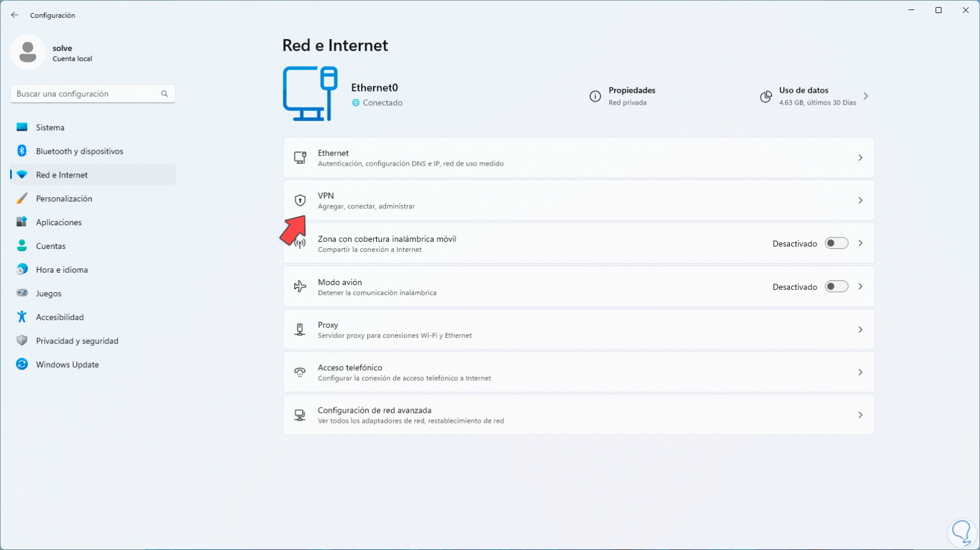Open Windows Update section

point(93,365)
